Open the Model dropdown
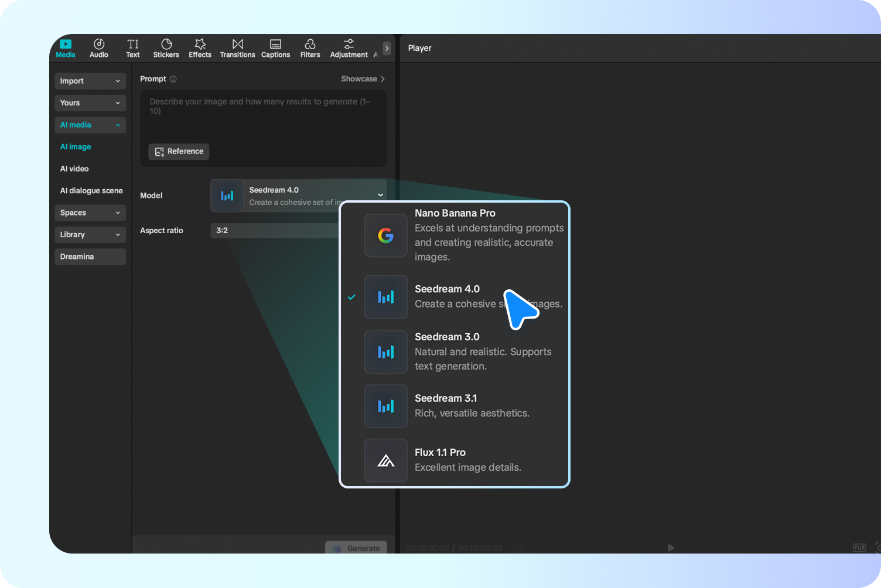Screen dimensions: 881x588 (299, 196)
